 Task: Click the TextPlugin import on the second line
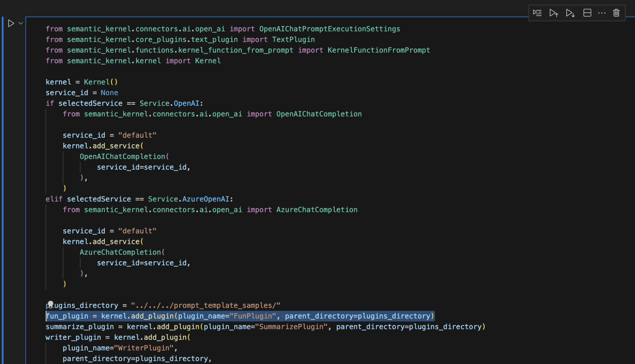pyautogui.click(x=293, y=40)
